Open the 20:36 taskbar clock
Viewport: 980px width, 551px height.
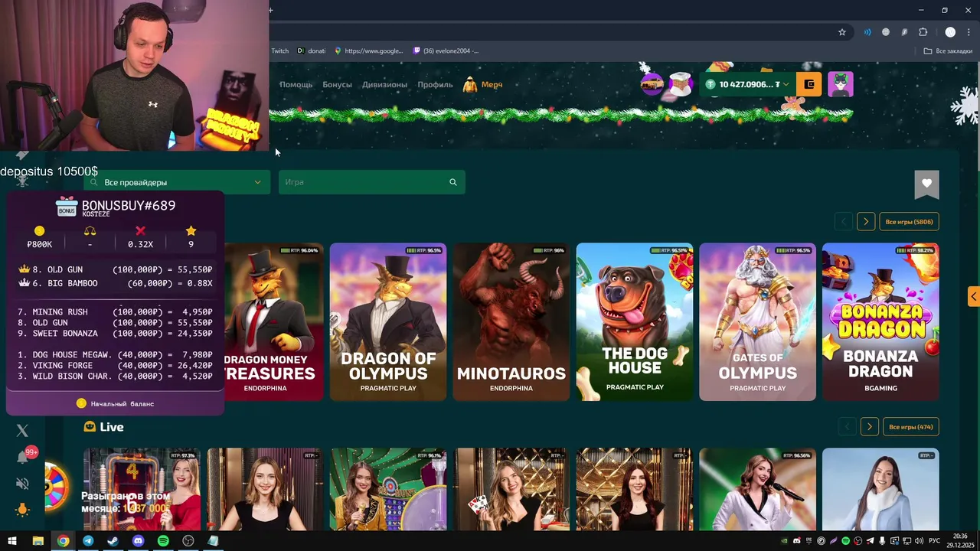(960, 541)
